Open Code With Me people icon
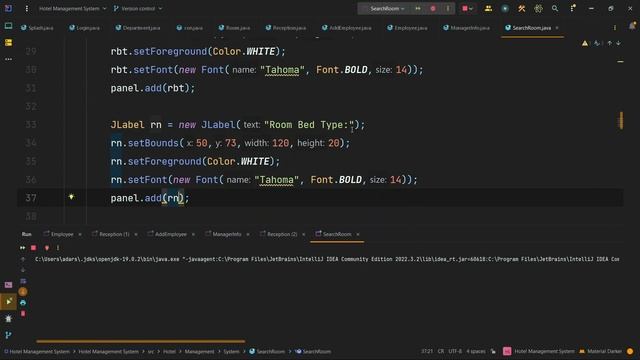 point(488,8)
